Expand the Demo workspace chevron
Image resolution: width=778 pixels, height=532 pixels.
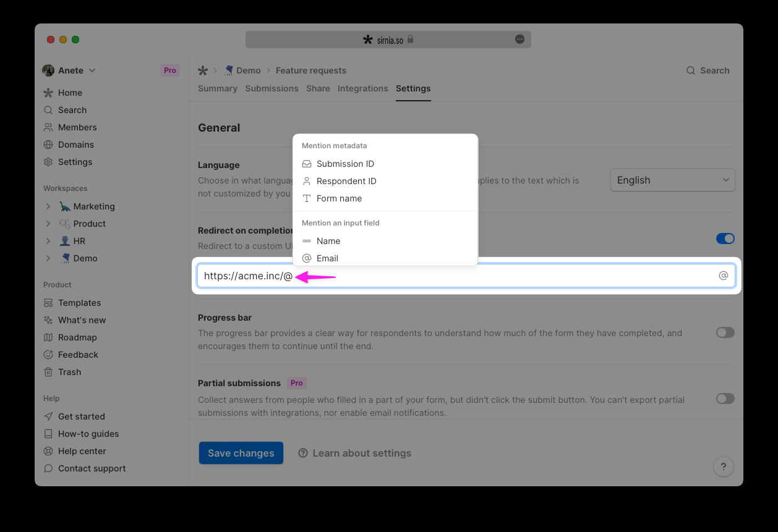click(48, 258)
